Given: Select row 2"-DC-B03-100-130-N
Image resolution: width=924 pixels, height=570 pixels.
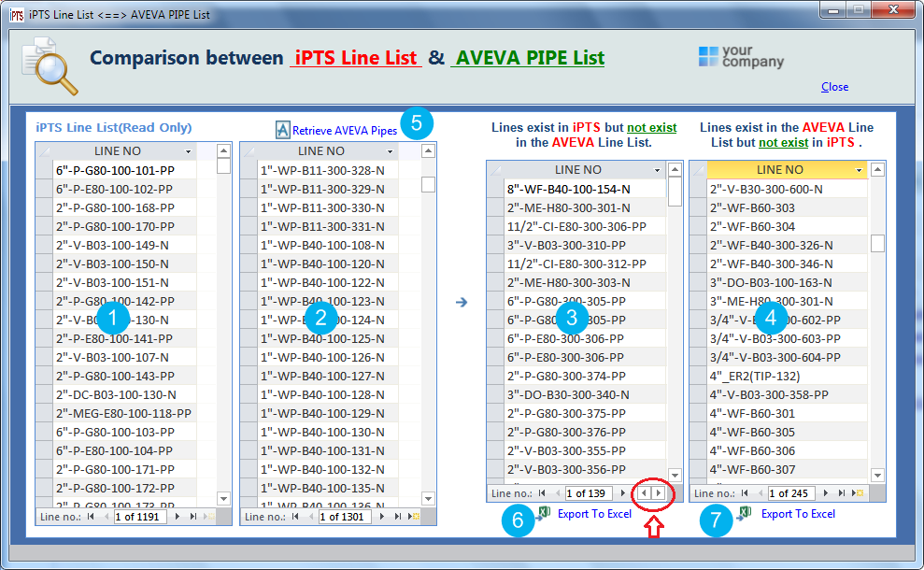Looking at the screenshot, I should click(x=125, y=394).
